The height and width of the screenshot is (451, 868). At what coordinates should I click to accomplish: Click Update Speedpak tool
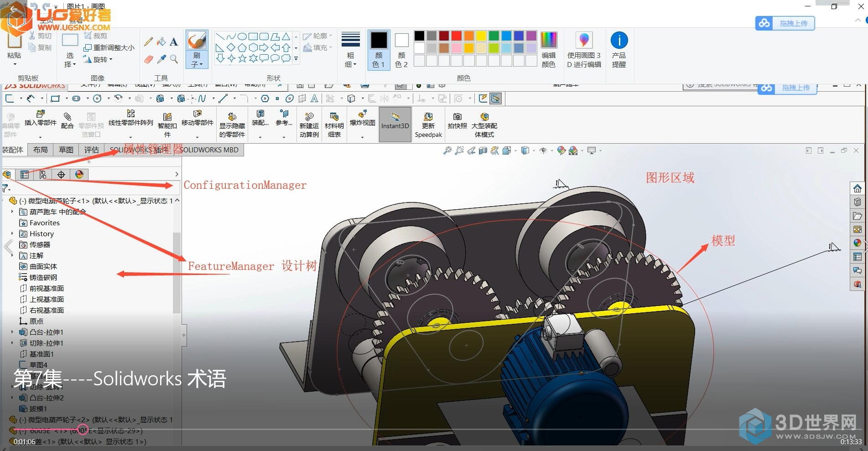(428, 124)
